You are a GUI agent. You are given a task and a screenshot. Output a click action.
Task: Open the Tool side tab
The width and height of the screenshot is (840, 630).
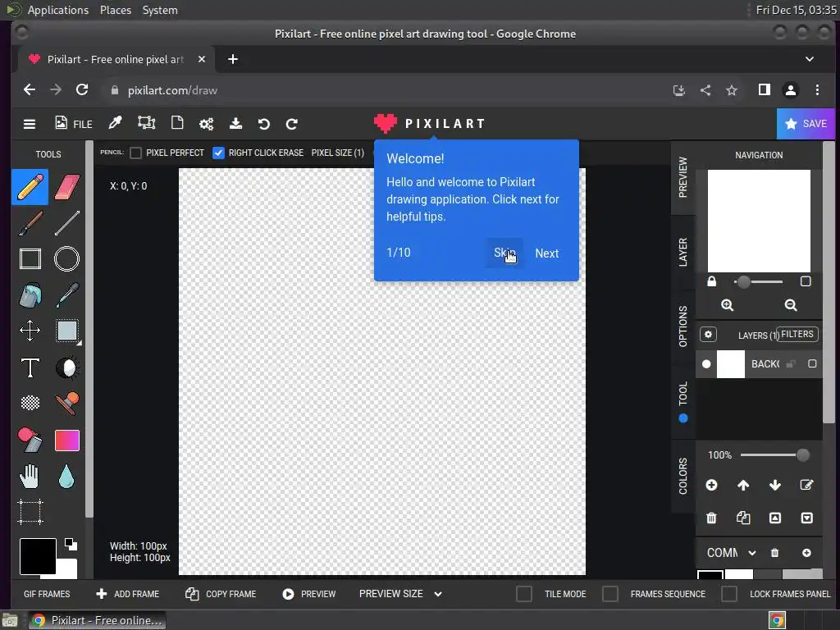coord(683,400)
